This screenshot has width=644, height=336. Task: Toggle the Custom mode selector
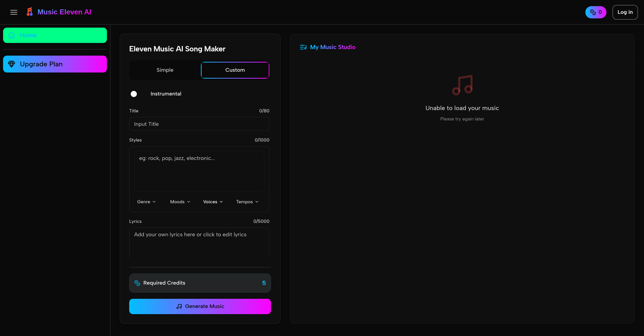[235, 70]
